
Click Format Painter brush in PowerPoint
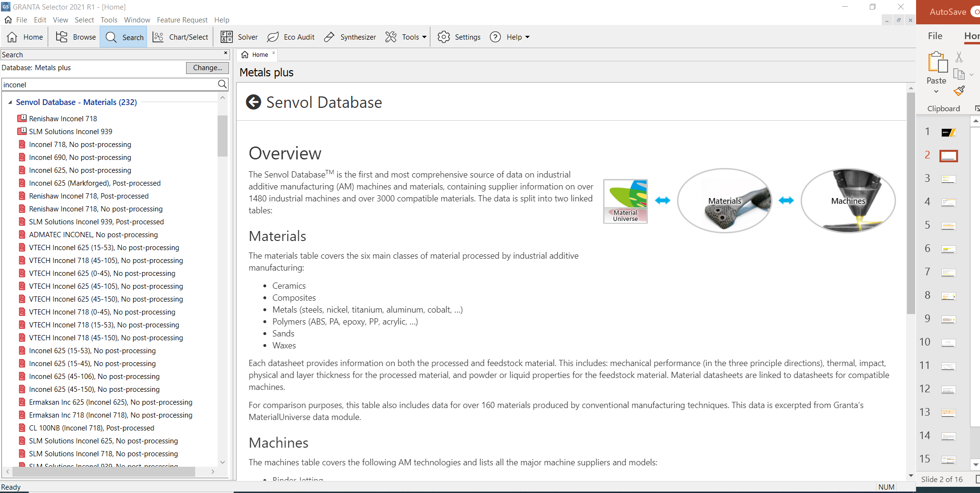point(959,91)
